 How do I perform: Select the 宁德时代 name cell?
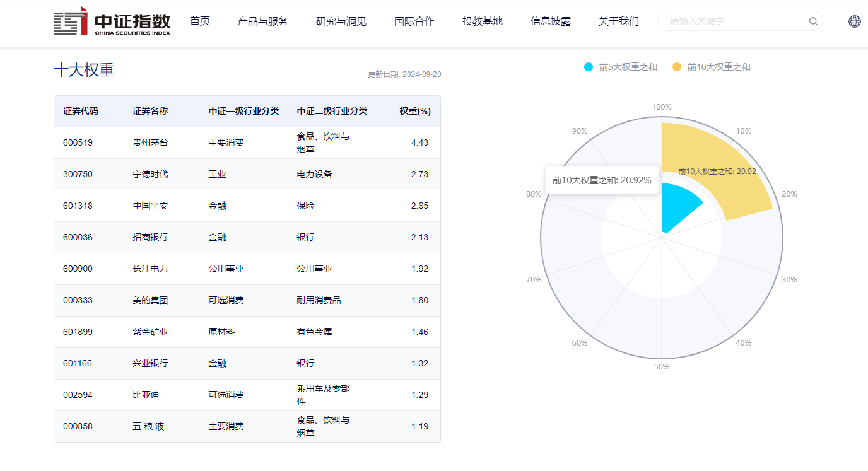pyautogui.click(x=150, y=174)
